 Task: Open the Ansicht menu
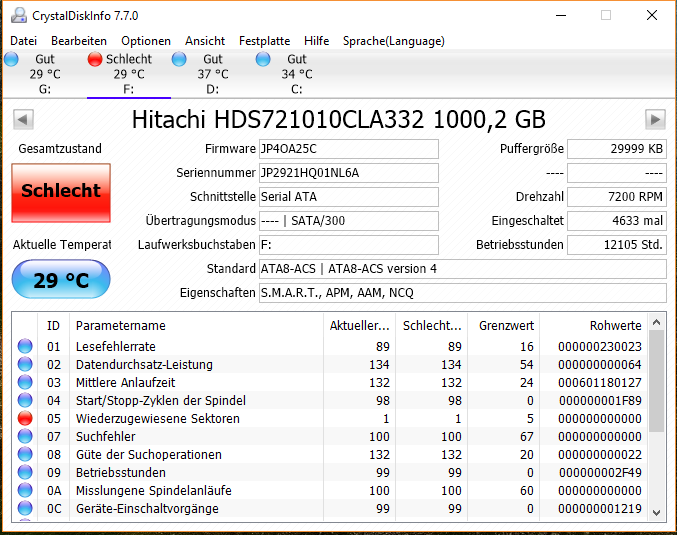205,41
